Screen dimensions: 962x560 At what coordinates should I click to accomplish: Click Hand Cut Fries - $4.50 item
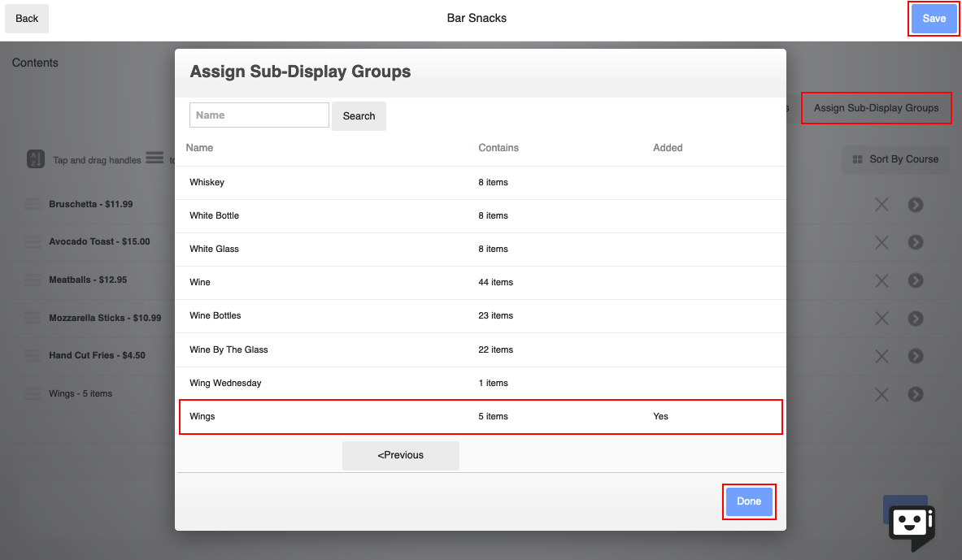(x=97, y=355)
